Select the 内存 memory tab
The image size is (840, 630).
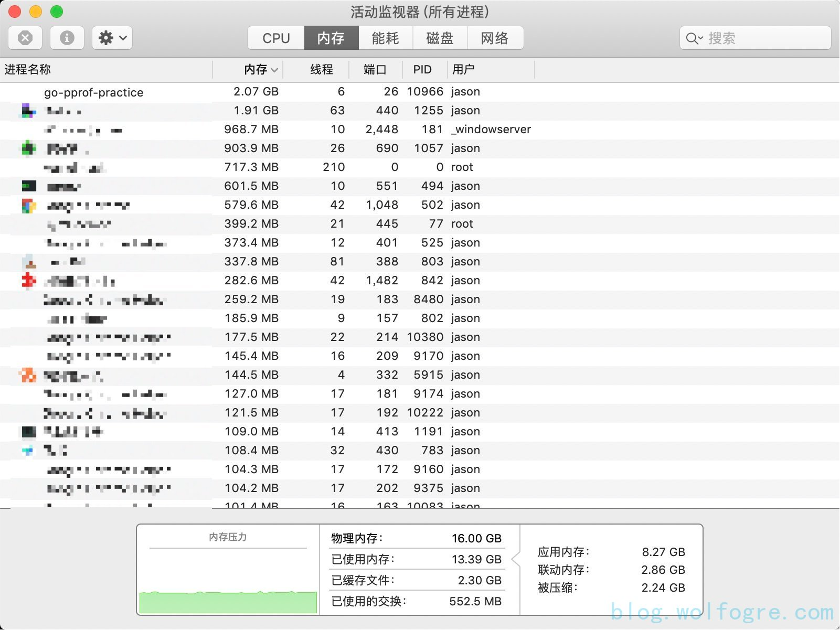(331, 38)
